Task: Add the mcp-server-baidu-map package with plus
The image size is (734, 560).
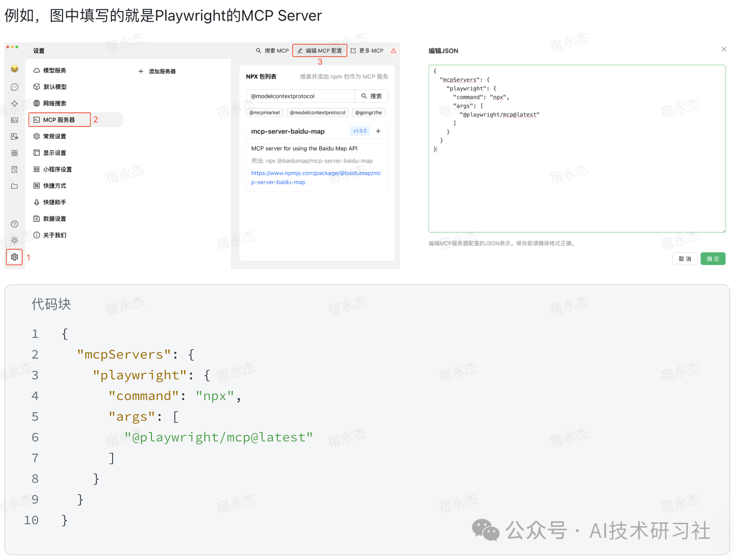Action: pos(378,131)
